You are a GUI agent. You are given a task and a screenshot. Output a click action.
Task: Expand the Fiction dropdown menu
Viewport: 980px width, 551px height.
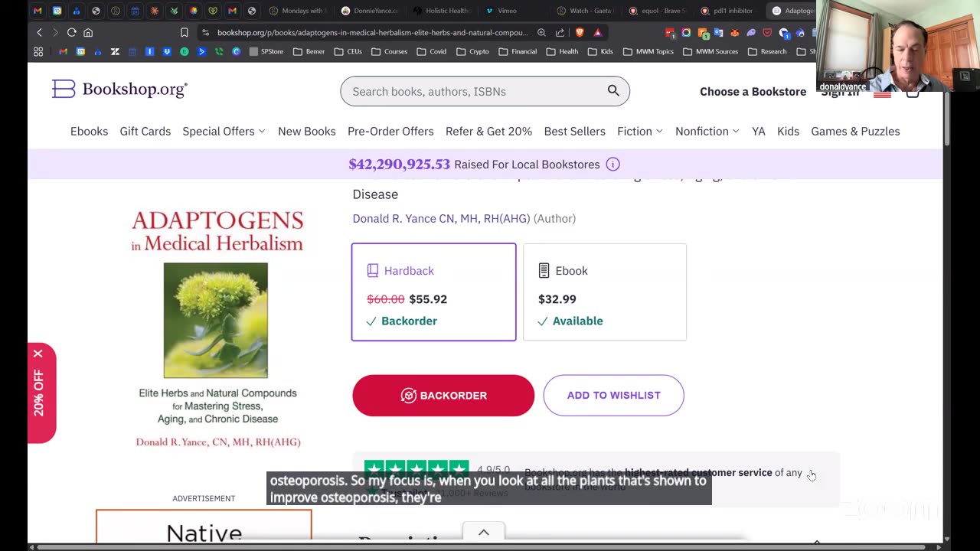point(640,131)
